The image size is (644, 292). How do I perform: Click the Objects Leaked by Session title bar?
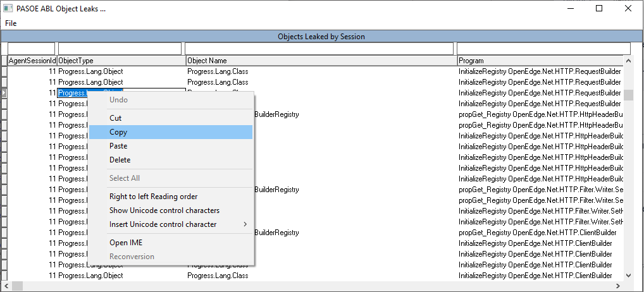click(321, 37)
